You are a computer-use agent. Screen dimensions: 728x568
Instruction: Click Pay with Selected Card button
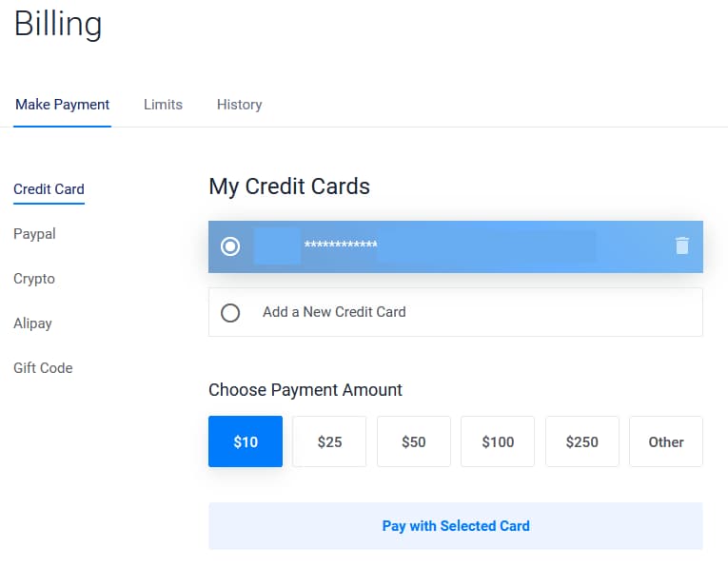tap(456, 526)
